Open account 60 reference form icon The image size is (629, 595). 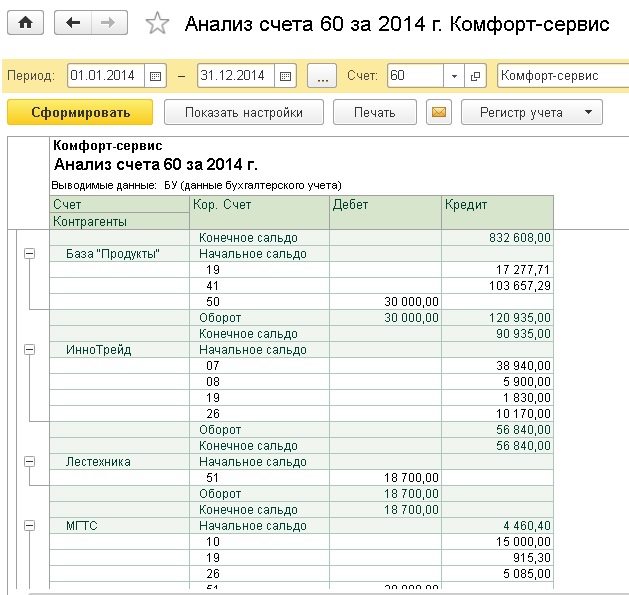475,76
